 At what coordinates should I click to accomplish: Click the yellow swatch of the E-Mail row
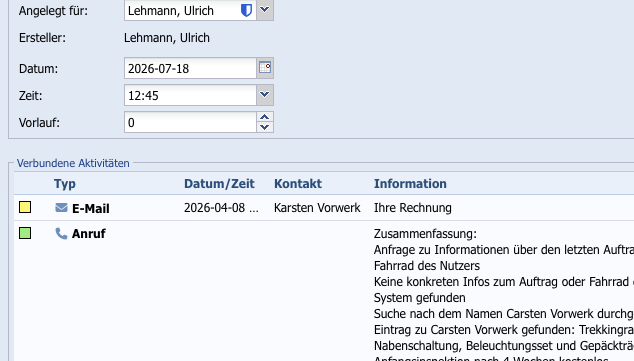click(25, 207)
